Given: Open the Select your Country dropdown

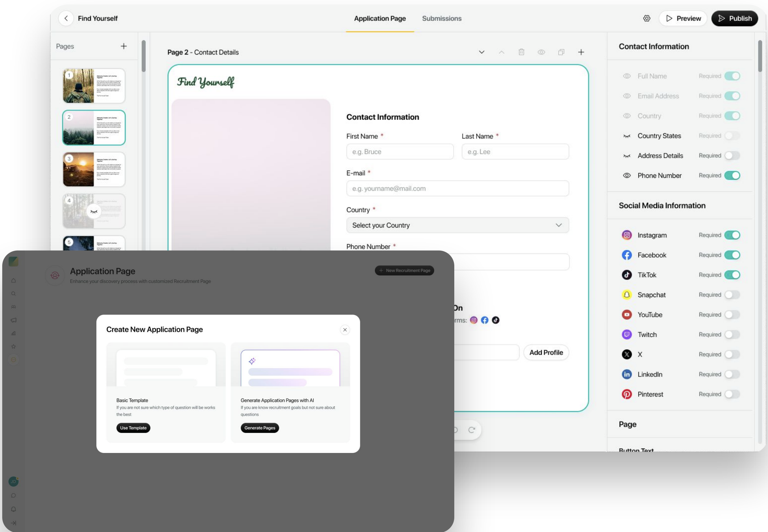Looking at the screenshot, I should coord(457,225).
